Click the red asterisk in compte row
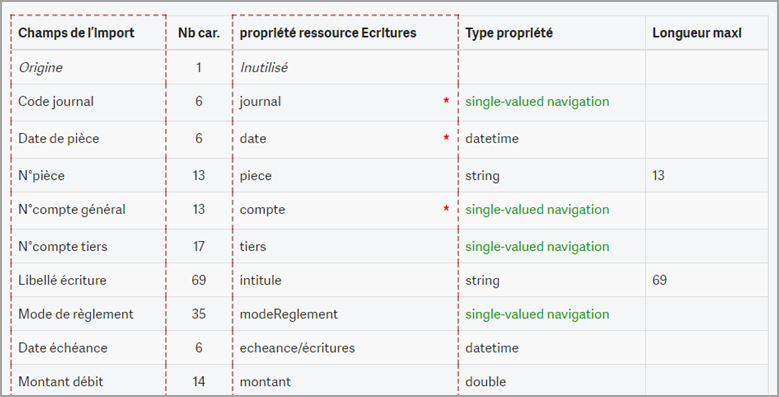The height and width of the screenshot is (397, 779). point(446,208)
